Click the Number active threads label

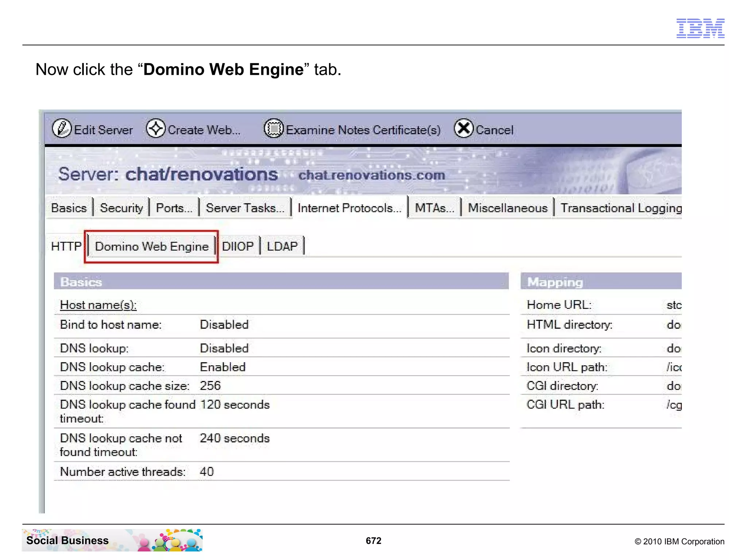(x=123, y=472)
